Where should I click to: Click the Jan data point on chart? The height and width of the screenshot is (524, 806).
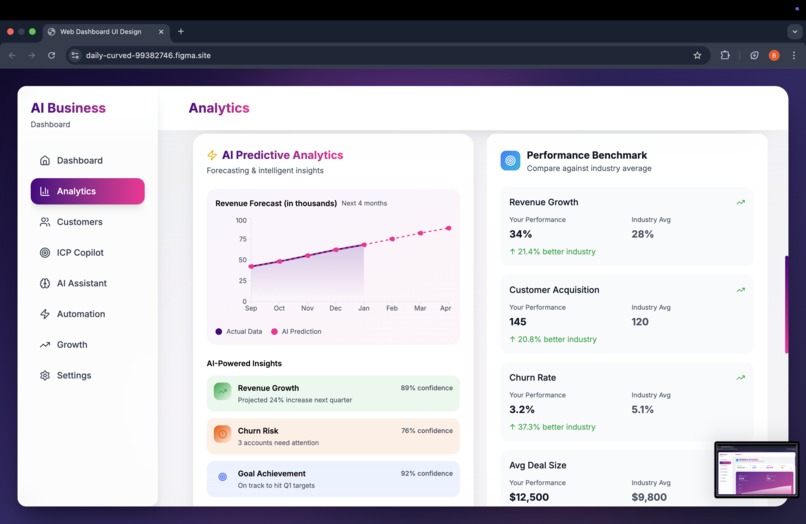coord(364,245)
